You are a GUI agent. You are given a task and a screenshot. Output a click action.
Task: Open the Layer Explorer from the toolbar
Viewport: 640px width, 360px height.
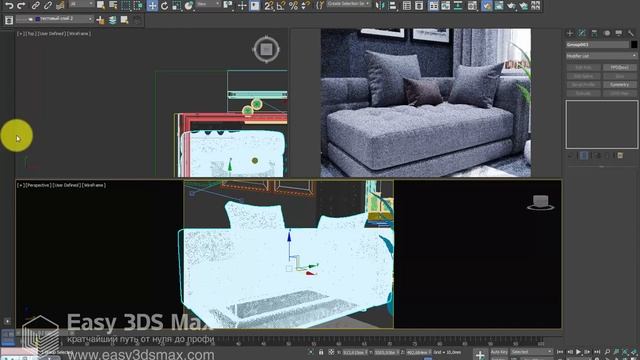pyautogui.click(x=419, y=5)
